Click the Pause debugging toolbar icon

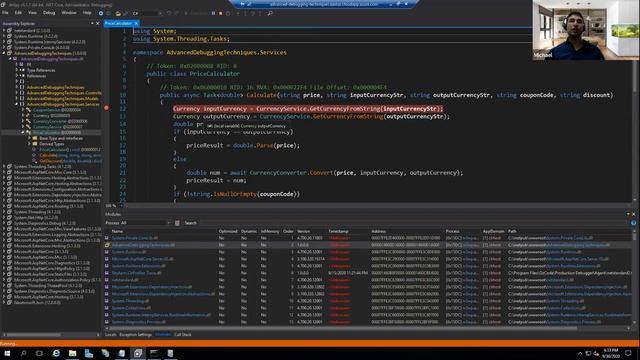[213, 13]
